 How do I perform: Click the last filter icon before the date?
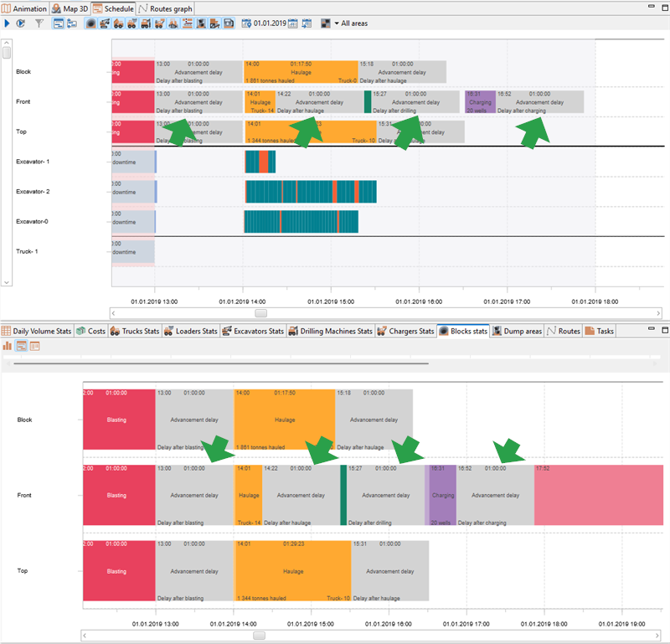pos(229,23)
